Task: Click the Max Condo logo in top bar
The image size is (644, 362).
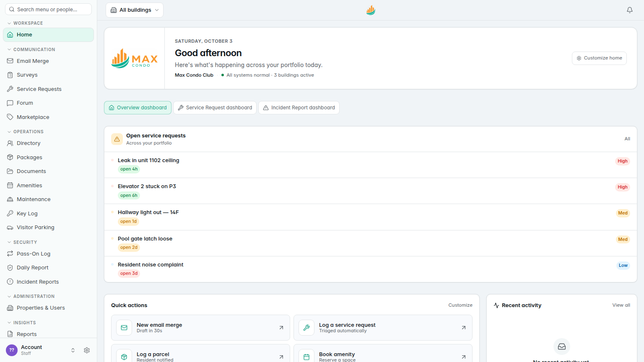Action: tap(371, 10)
